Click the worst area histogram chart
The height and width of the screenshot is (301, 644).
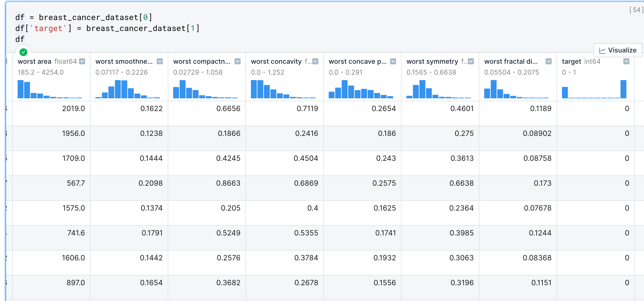(50, 89)
